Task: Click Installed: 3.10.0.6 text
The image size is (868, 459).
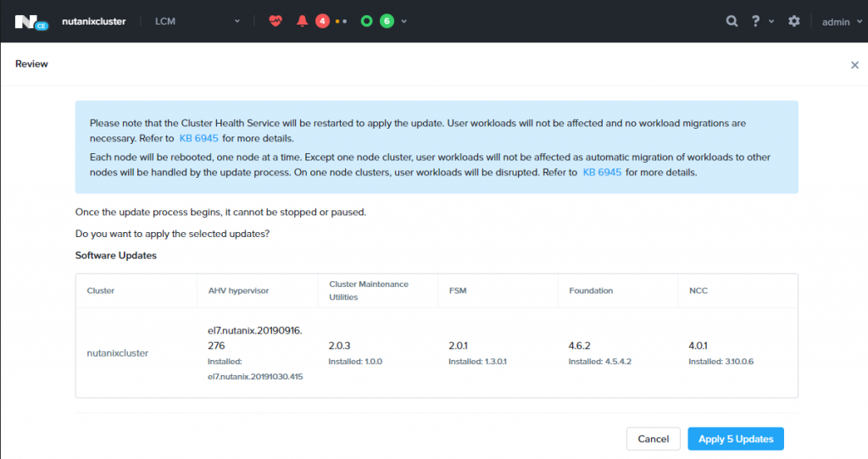Action: 721,361
